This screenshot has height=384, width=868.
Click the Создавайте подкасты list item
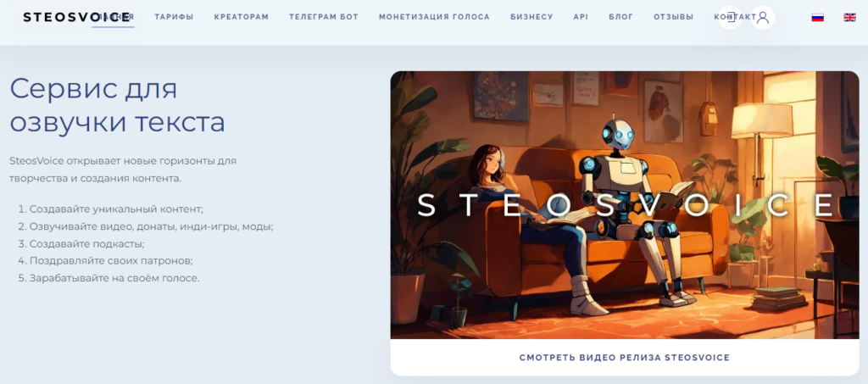[81, 243]
